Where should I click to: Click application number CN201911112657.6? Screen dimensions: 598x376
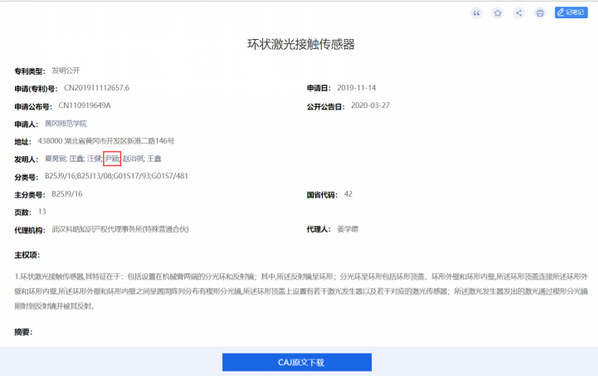pos(96,88)
